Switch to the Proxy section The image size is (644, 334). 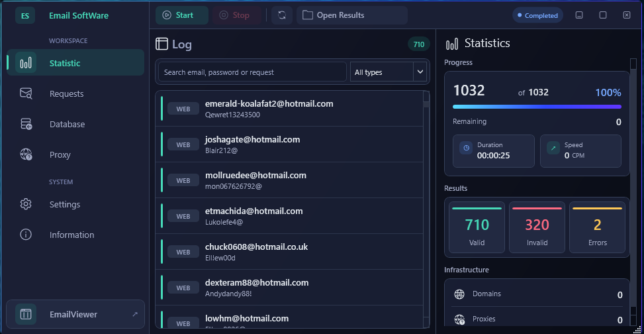(75, 154)
